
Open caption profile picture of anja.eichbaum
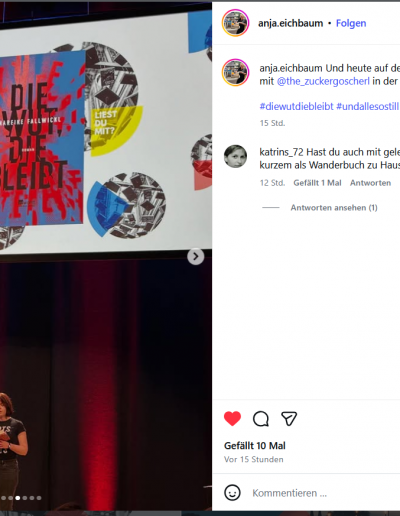235,72
